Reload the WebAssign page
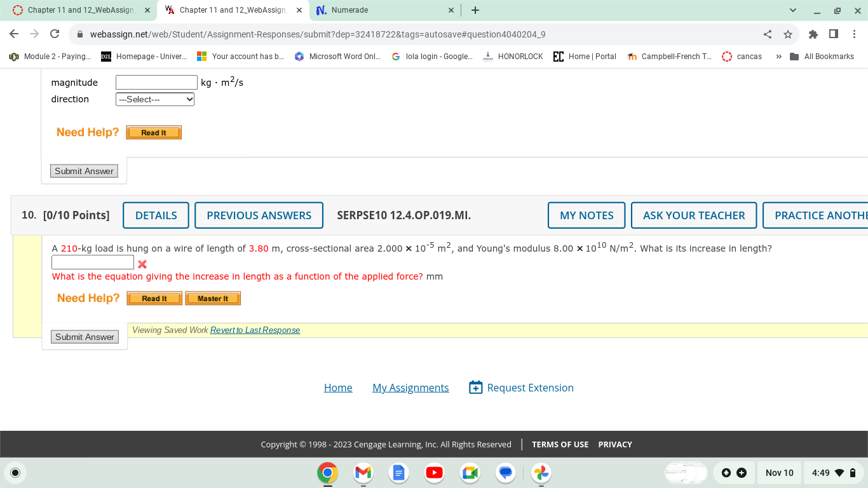868x488 pixels. pyautogui.click(x=54, y=34)
